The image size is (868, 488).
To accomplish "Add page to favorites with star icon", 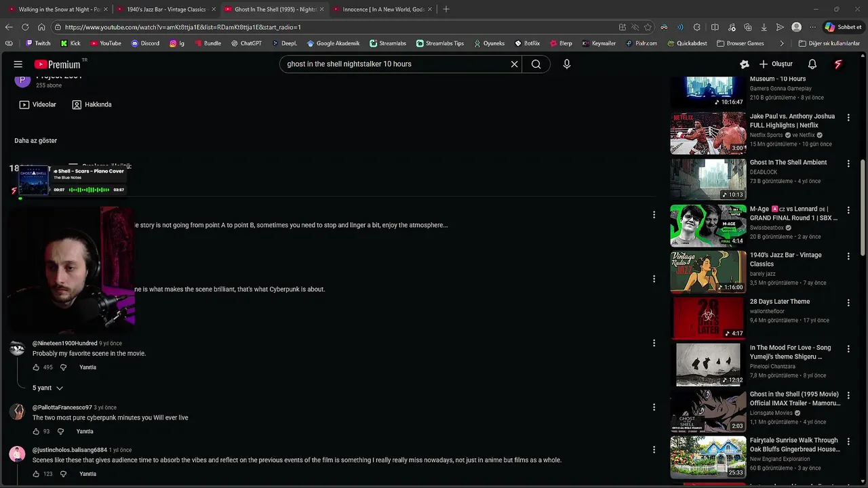I will (648, 27).
